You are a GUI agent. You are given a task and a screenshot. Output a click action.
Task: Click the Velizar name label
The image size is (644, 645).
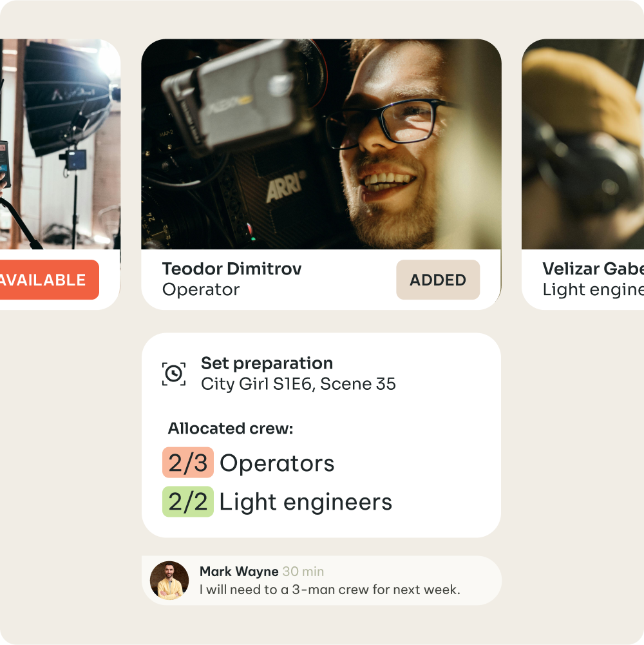593,269
